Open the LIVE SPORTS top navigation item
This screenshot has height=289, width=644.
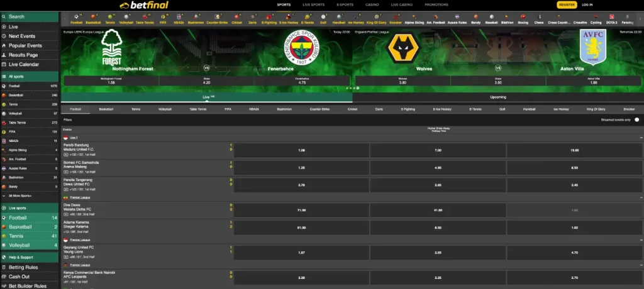coord(313,5)
